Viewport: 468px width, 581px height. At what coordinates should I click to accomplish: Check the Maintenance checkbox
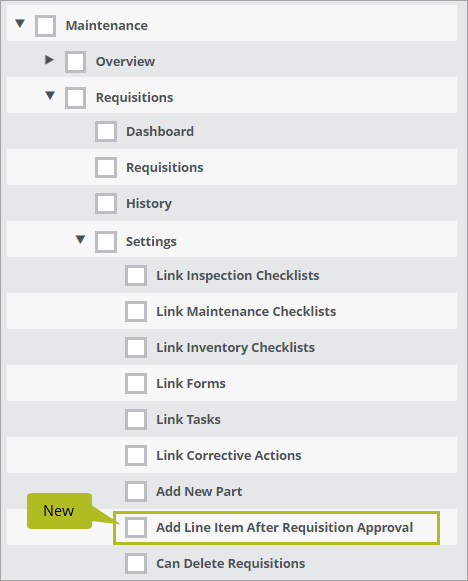(46, 26)
